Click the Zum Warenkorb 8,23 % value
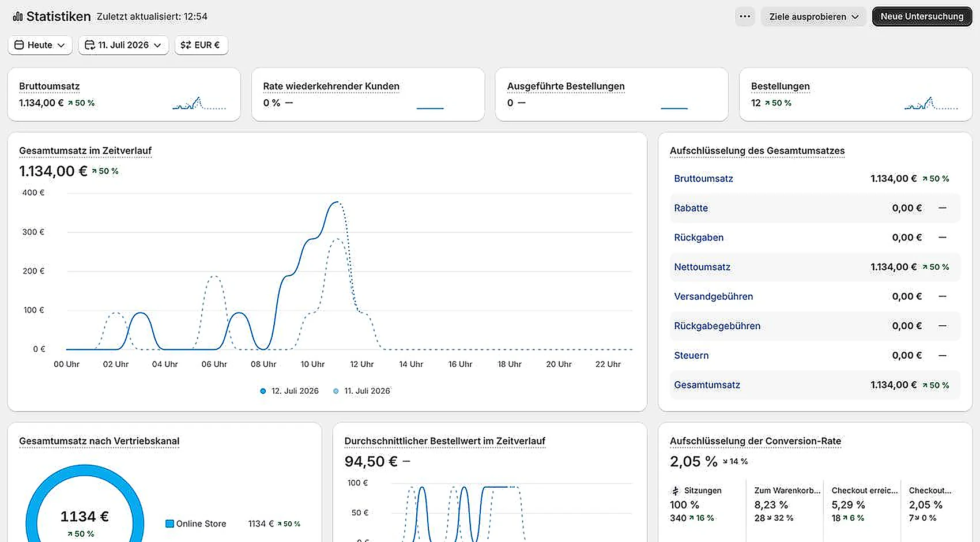 coord(771,505)
